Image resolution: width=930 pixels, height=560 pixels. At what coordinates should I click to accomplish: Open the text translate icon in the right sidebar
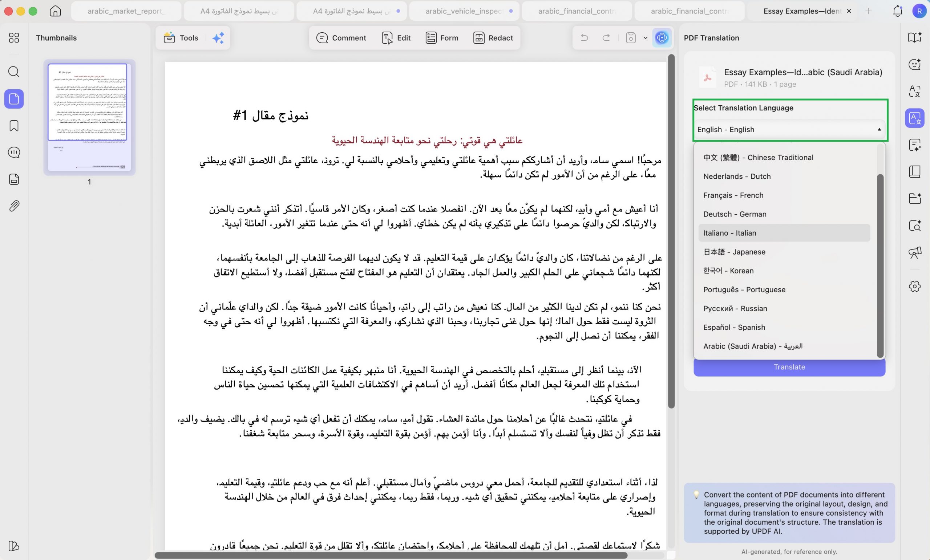(x=915, y=91)
